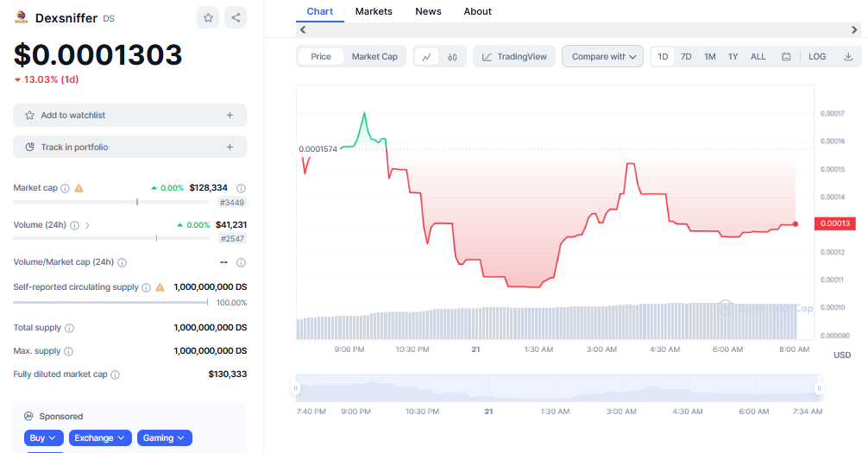The height and width of the screenshot is (453, 868).
Task: Open the Exchange dropdown
Action: click(x=100, y=438)
